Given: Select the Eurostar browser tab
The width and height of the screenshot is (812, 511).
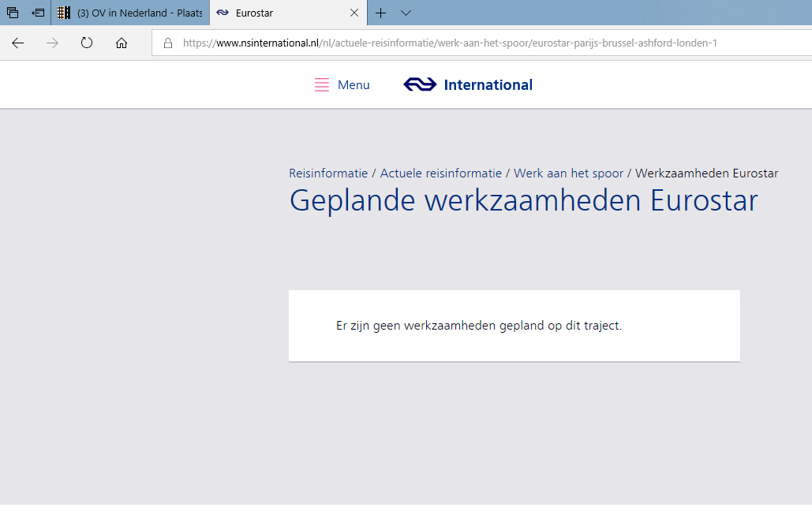Looking at the screenshot, I should [288, 13].
